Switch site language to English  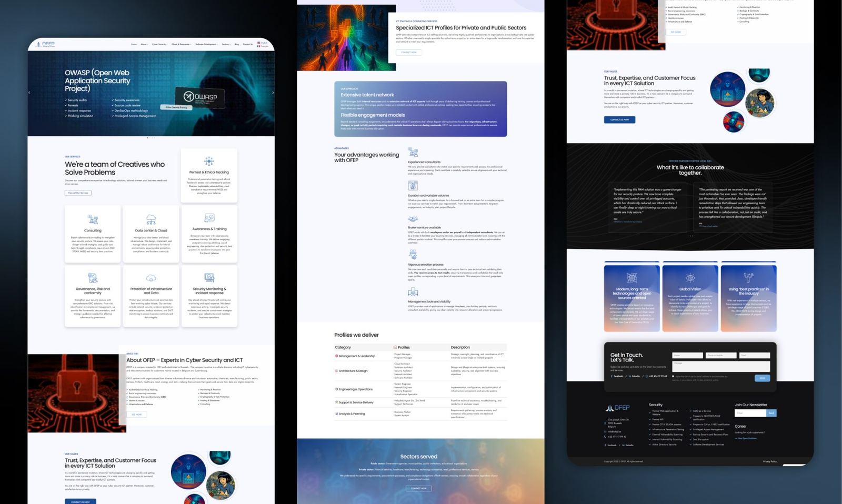pyautogui.click(x=263, y=43)
